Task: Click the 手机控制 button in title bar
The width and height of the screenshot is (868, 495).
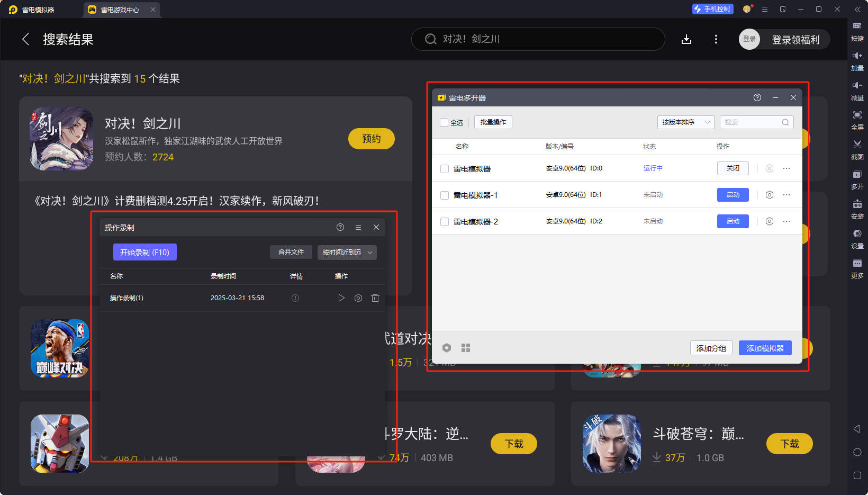Action: click(713, 9)
